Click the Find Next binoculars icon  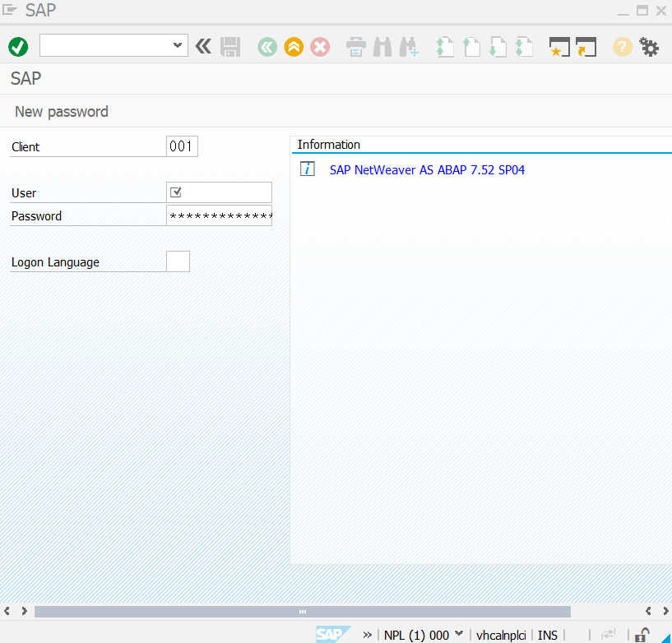coord(409,47)
